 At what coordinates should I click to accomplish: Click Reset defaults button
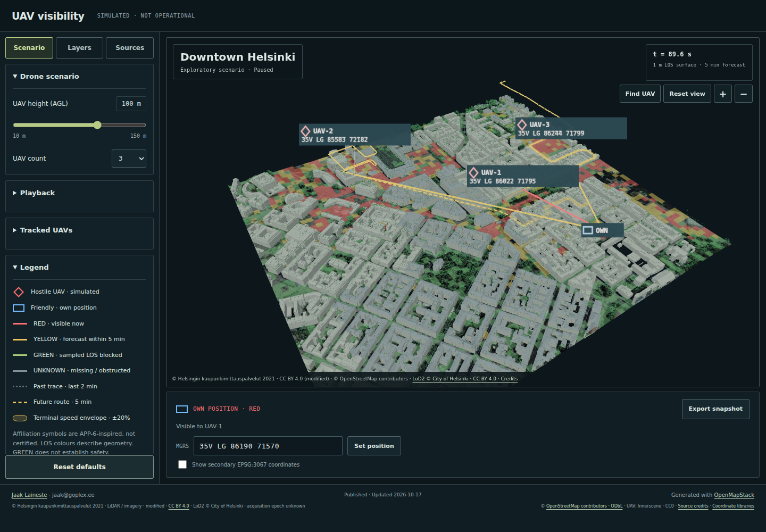79,467
